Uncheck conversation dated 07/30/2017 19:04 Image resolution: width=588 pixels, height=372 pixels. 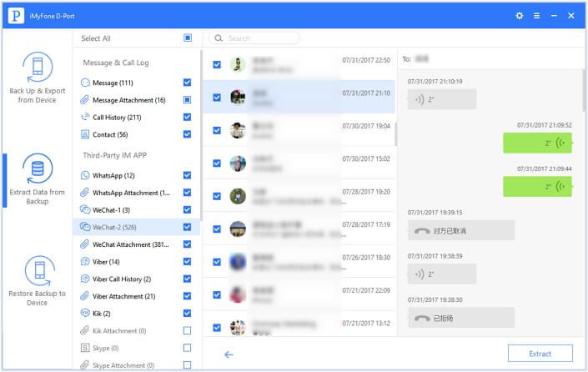pyautogui.click(x=217, y=130)
